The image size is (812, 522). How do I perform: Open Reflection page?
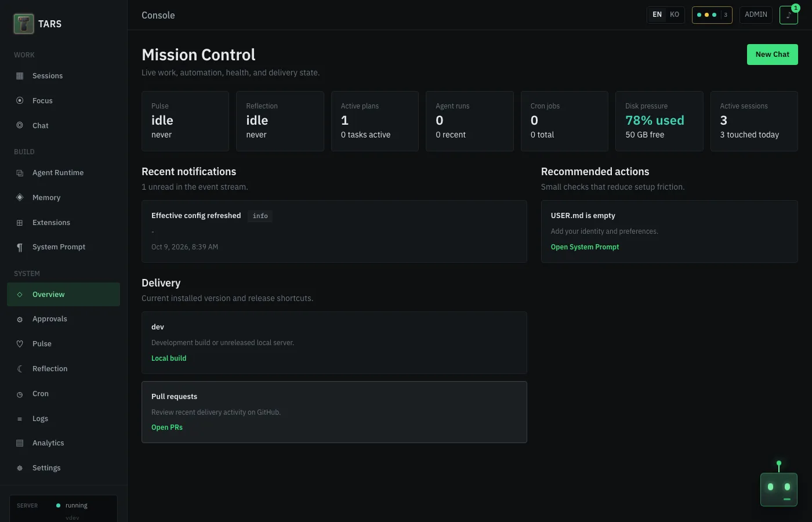[x=63, y=369]
